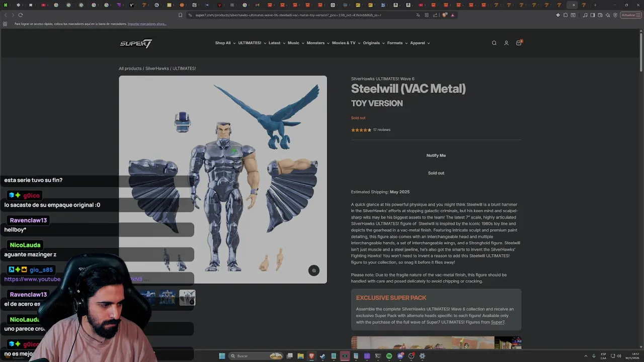Expand the Monsters menu
This screenshot has height=362, width=644.
318,43
